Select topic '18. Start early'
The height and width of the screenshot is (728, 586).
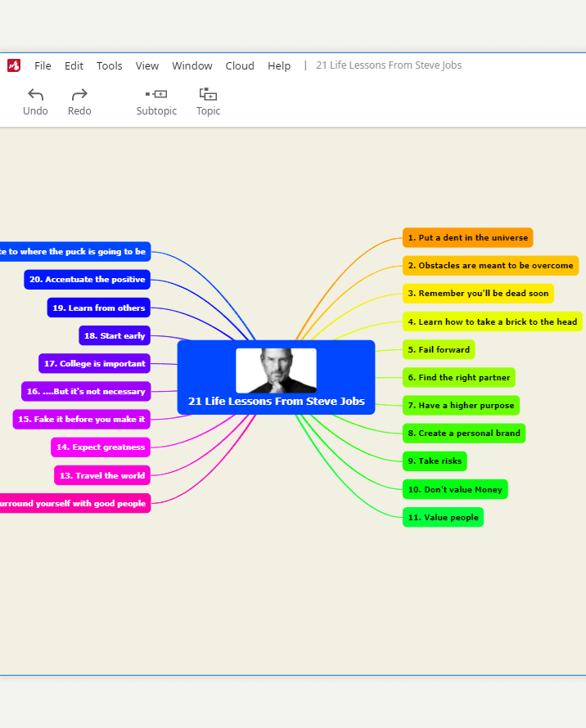tap(115, 335)
